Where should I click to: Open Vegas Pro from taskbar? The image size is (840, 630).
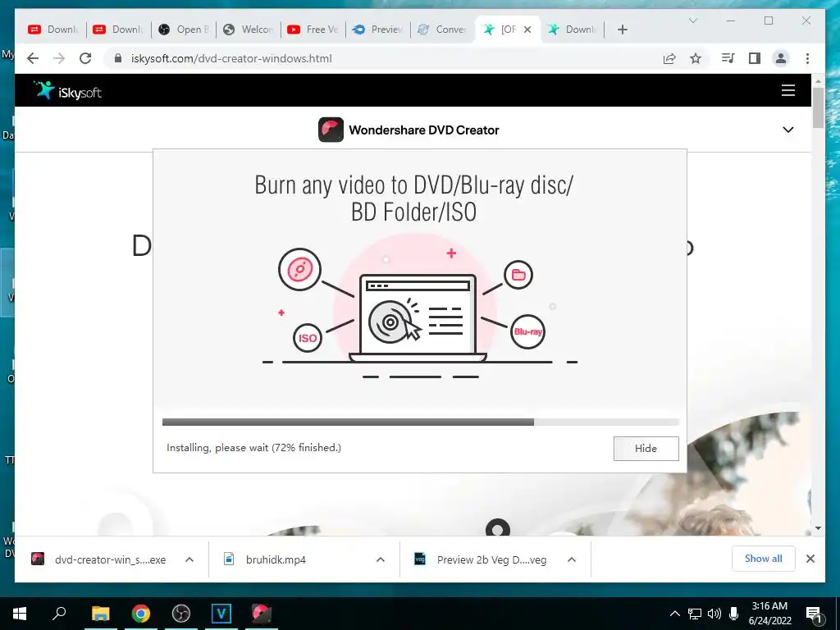[x=221, y=614]
